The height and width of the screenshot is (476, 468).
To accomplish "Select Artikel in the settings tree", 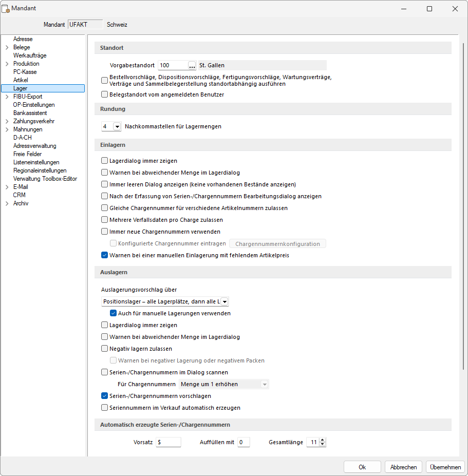I will tap(21, 80).
